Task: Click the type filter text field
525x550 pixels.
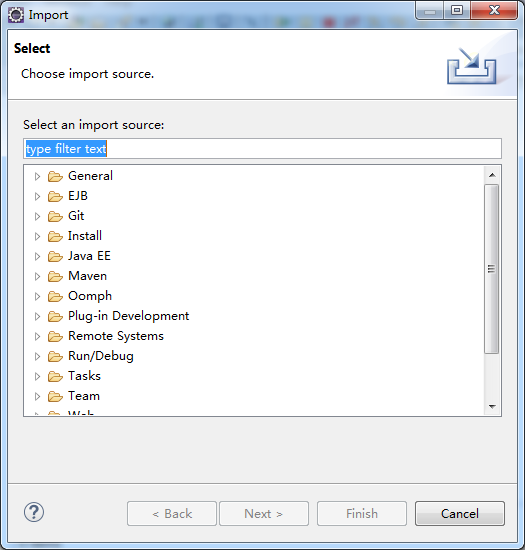Action: [x=262, y=149]
